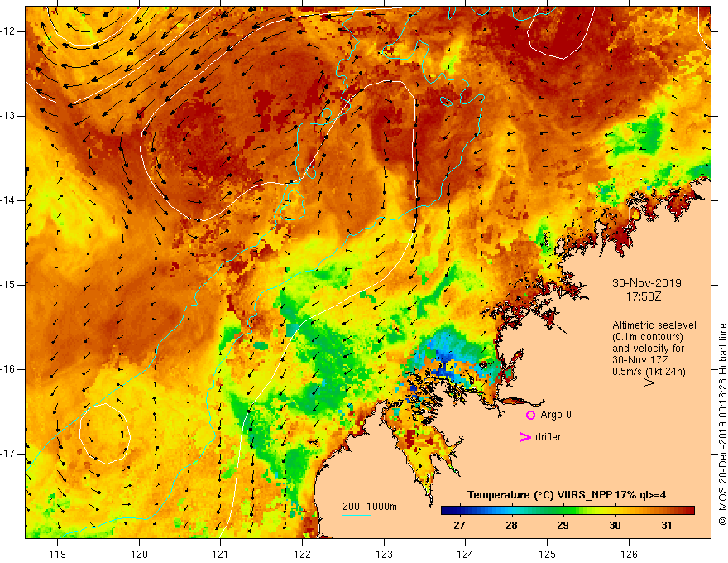Click the 122 longitude axis label

tap(302, 554)
